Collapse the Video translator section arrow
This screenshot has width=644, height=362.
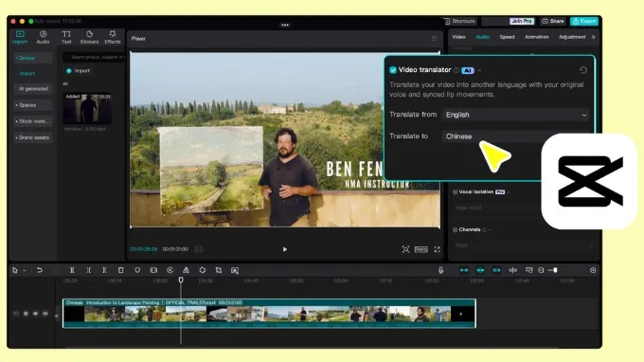click(479, 70)
